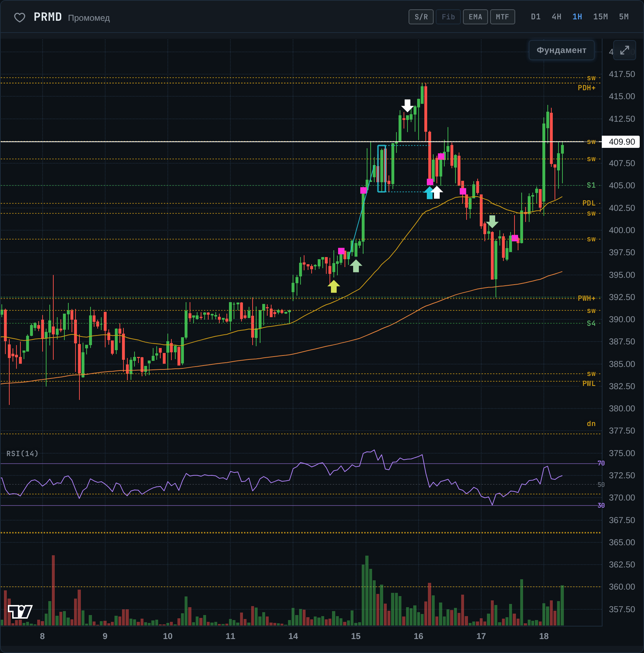The width and height of the screenshot is (644, 653).
Task: Click the 400.00 price axis value
Action: point(622,230)
